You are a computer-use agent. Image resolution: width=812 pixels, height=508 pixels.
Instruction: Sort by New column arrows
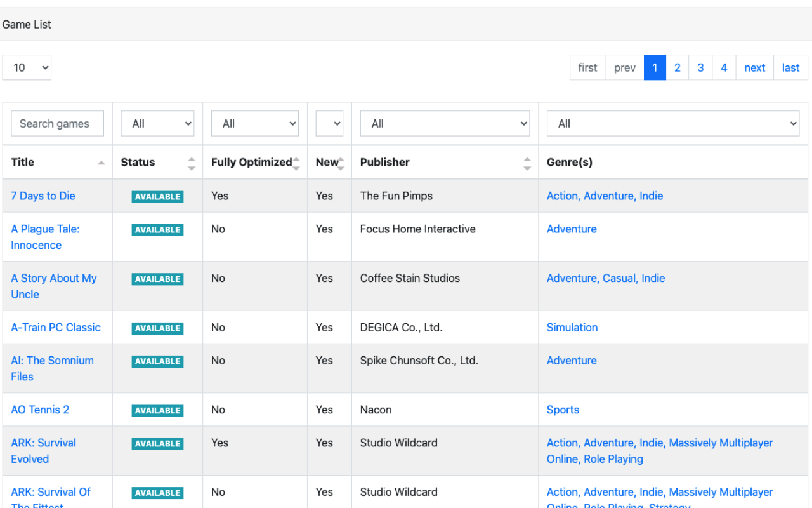(341, 164)
